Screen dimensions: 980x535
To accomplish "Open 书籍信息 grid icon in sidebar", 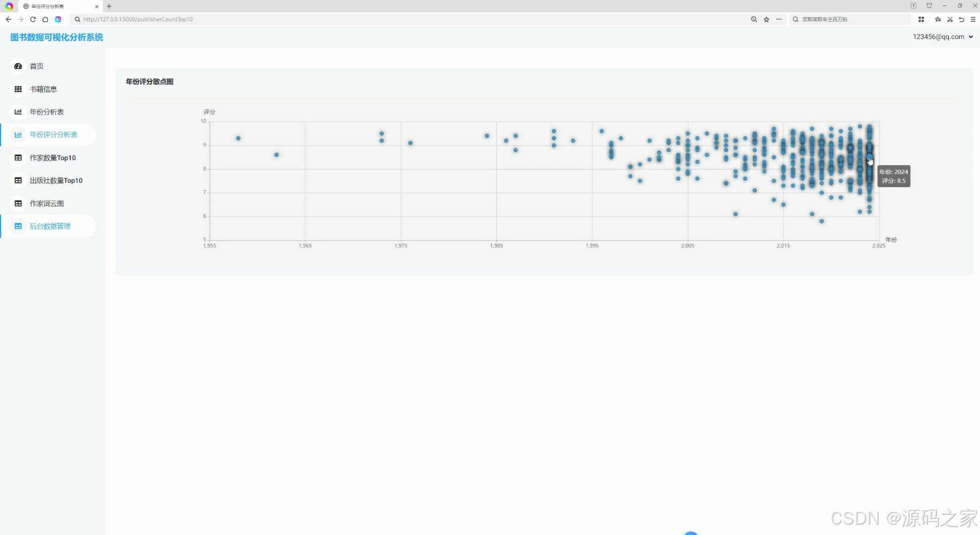I will tap(18, 89).
